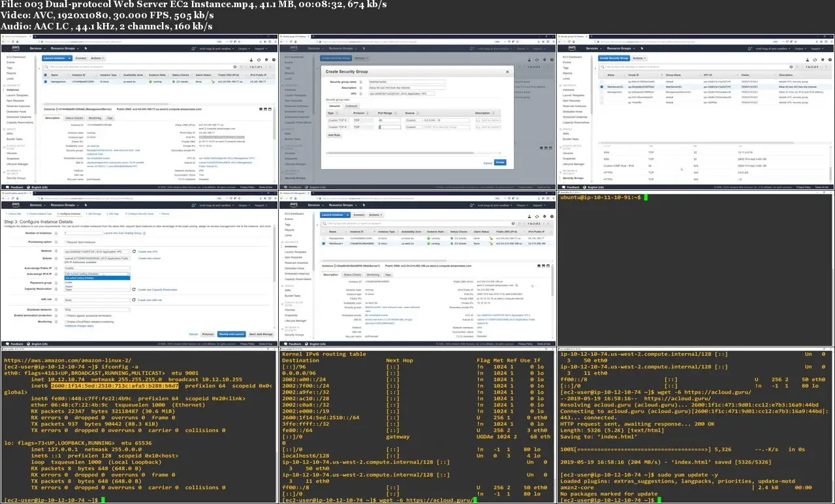Click Number of instances input field
Image resolution: width=835 pixels, height=504 pixels.
coord(84,233)
